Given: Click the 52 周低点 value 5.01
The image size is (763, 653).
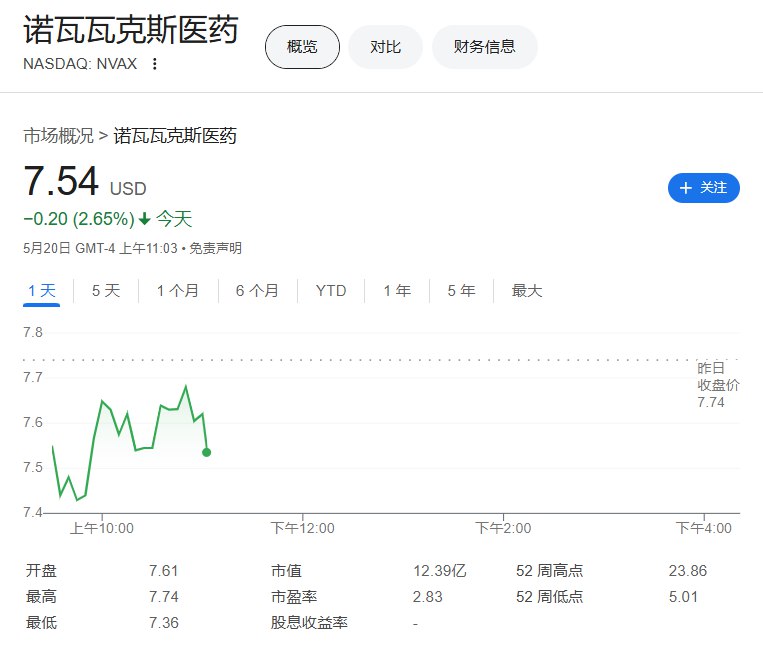Looking at the screenshot, I should click(x=683, y=597).
